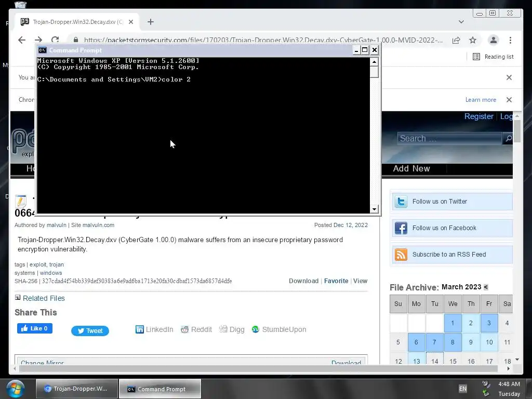Viewport: 532px width, 399px height.
Task: Dismiss the Learn more info bar
Action: [x=509, y=100]
